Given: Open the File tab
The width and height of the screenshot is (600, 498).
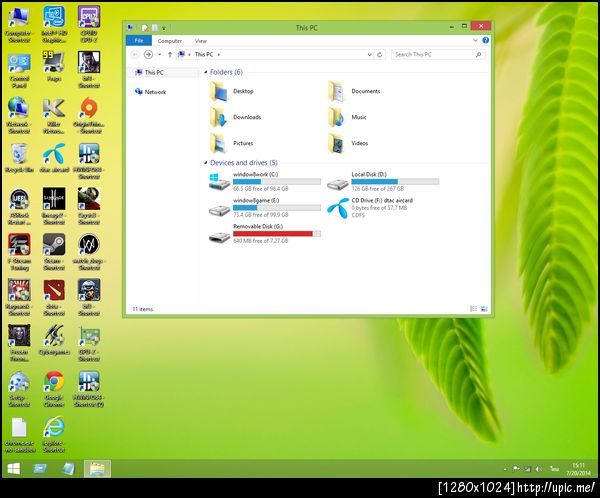Looking at the screenshot, I should pyautogui.click(x=139, y=41).
